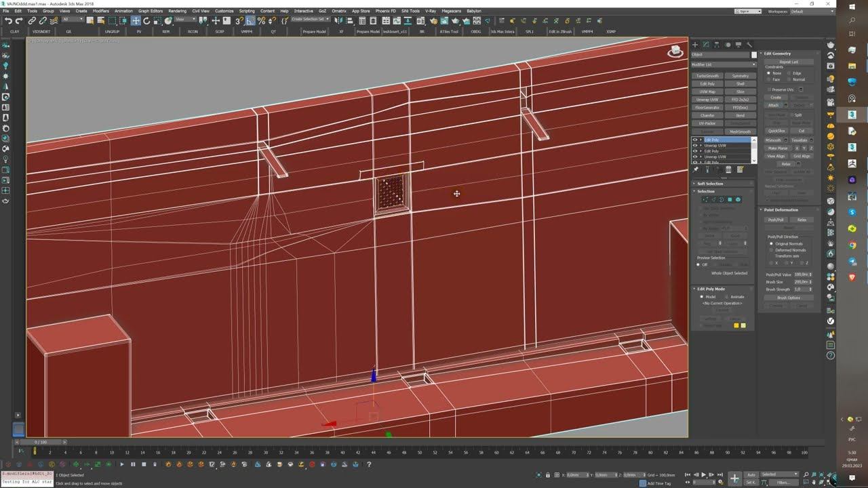The image size is (868, 488).
Task: Open the Modifiers menu
Action: point(100,11)
